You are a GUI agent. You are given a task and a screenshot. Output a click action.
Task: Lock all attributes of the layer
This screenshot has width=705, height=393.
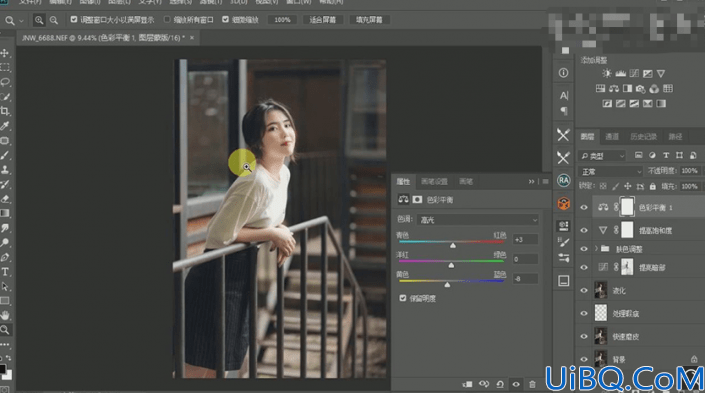point(652,186)
